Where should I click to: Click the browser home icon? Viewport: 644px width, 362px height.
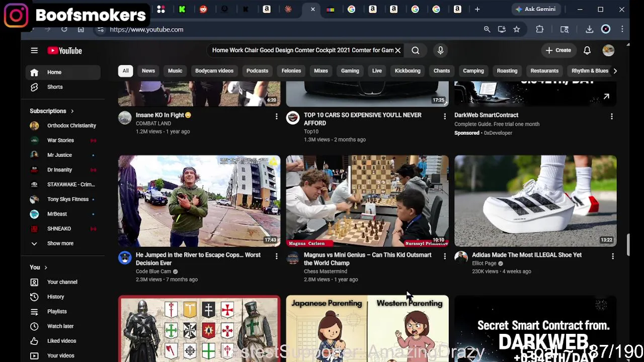[x=80, y=30]
